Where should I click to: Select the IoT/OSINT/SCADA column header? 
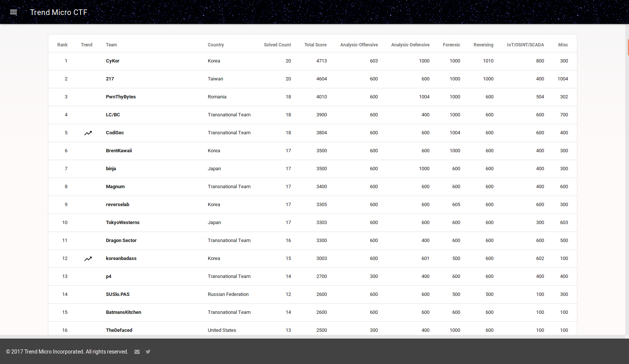tap(525, 45)
